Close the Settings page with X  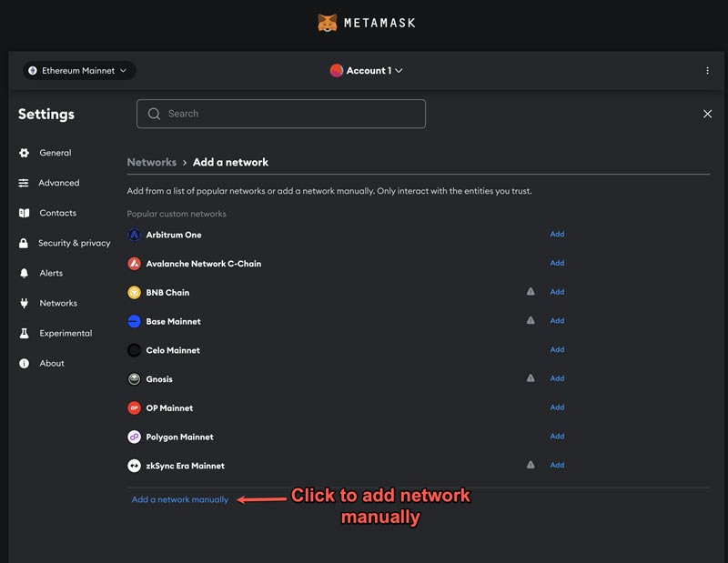pyautogui.click(x=707, y=114)
